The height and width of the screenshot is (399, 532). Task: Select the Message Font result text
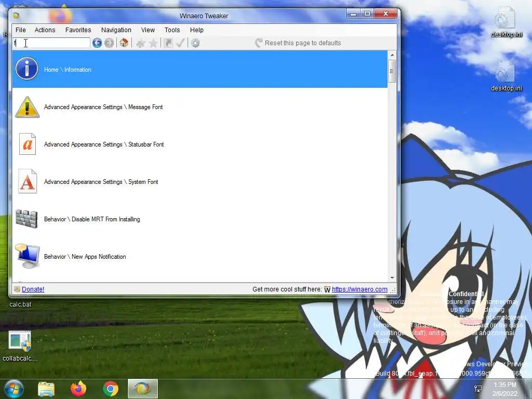(x=103, y=107)
